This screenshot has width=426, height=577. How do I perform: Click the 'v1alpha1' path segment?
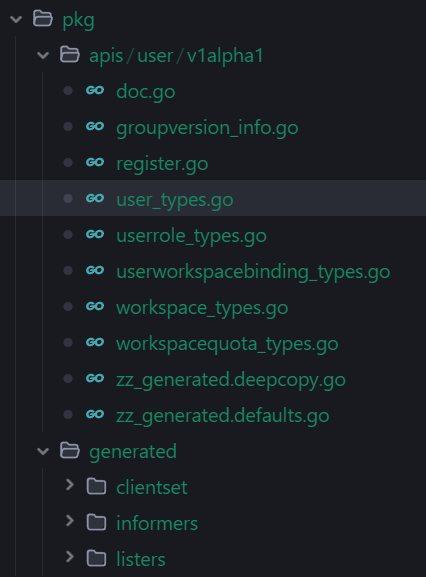point(225,56)
